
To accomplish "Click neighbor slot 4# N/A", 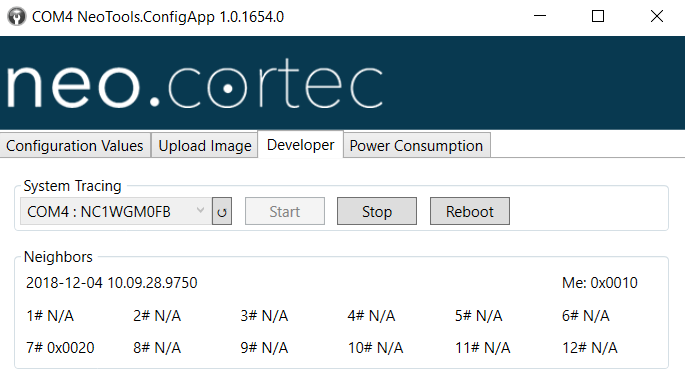I will coord(371,316).
